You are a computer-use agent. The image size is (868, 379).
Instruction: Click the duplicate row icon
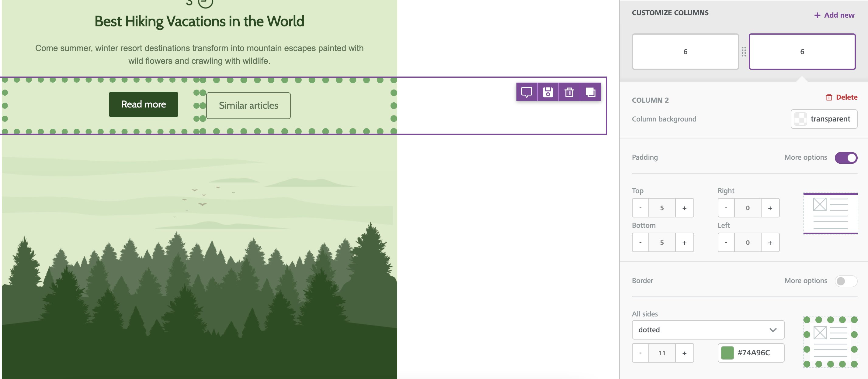[x=590, y=92]
